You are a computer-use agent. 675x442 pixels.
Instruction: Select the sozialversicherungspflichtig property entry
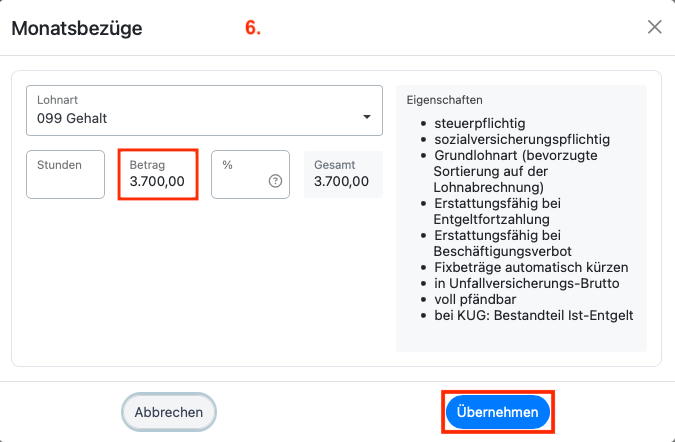[522, 139]
